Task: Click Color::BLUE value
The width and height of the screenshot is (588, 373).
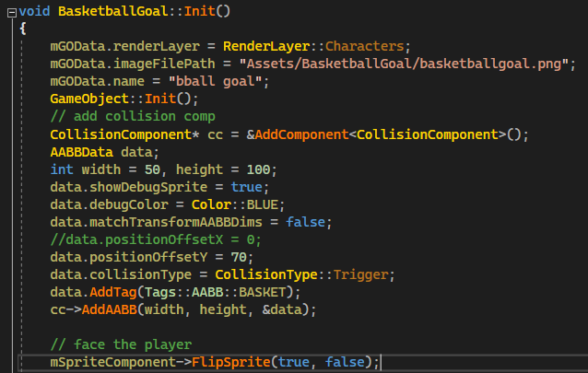Action: pyautogui.click(x=235, y=204)
